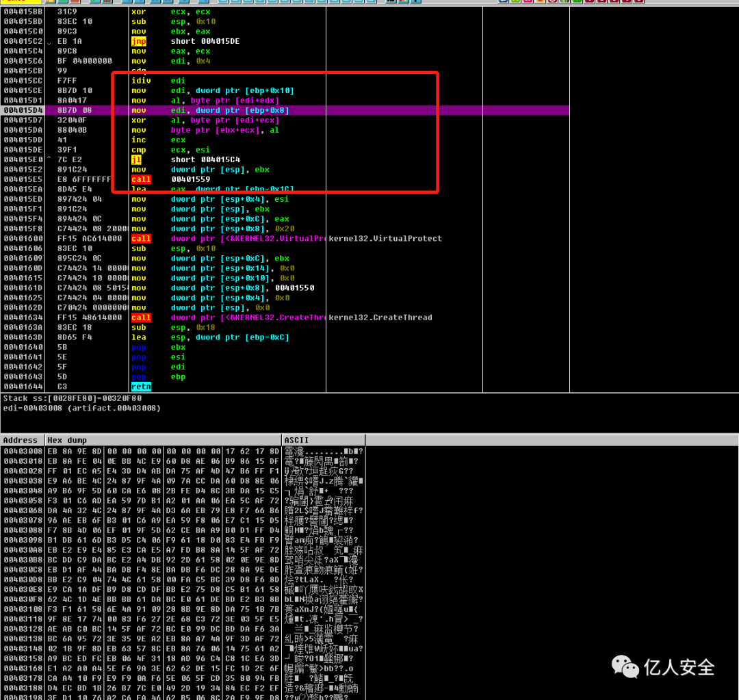Screen dimensions: 739x700
Task: Click the retn instruction at 00401644
Action: click(142, 388)
